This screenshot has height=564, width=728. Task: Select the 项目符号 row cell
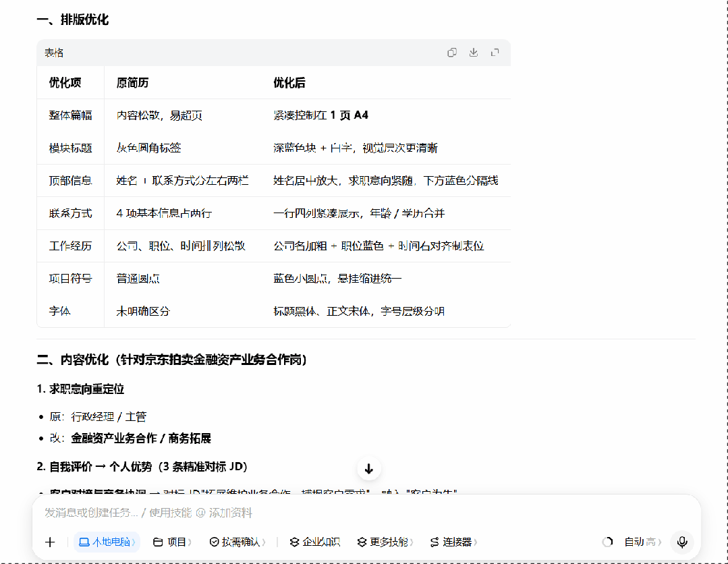tap(71, 279)
